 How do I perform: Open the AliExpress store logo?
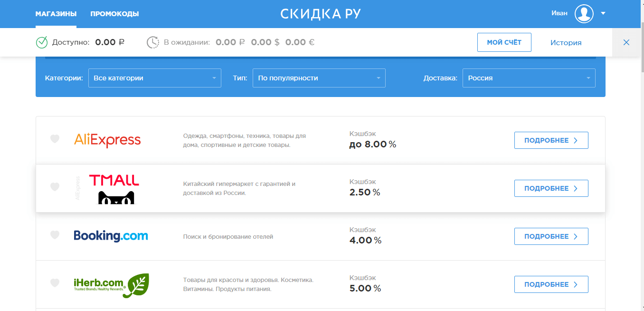point(107,140)
